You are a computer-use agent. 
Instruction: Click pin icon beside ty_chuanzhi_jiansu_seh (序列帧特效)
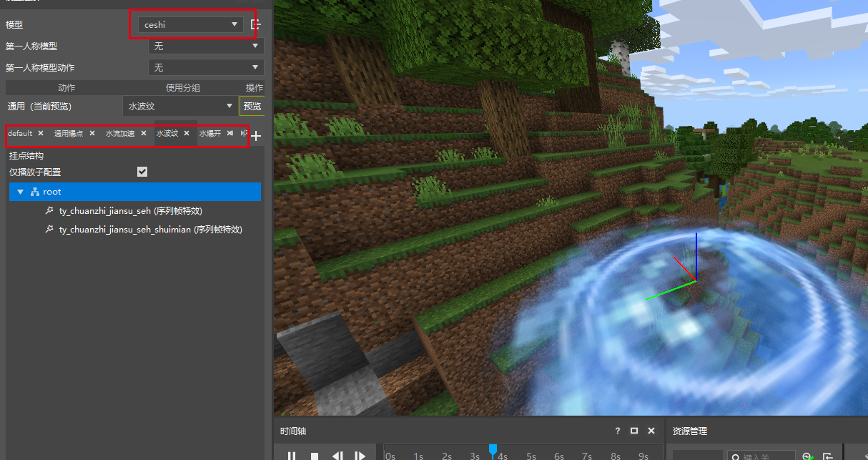point(49,210)
